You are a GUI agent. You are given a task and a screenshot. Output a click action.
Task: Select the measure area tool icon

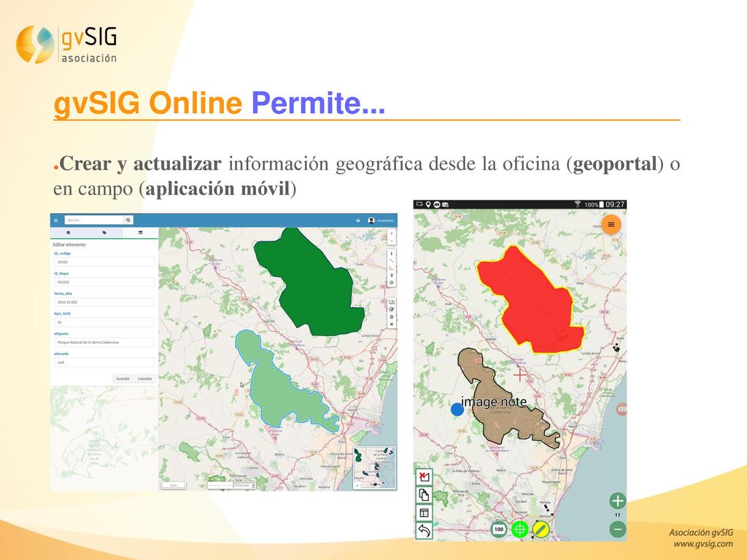click(392, 268)
